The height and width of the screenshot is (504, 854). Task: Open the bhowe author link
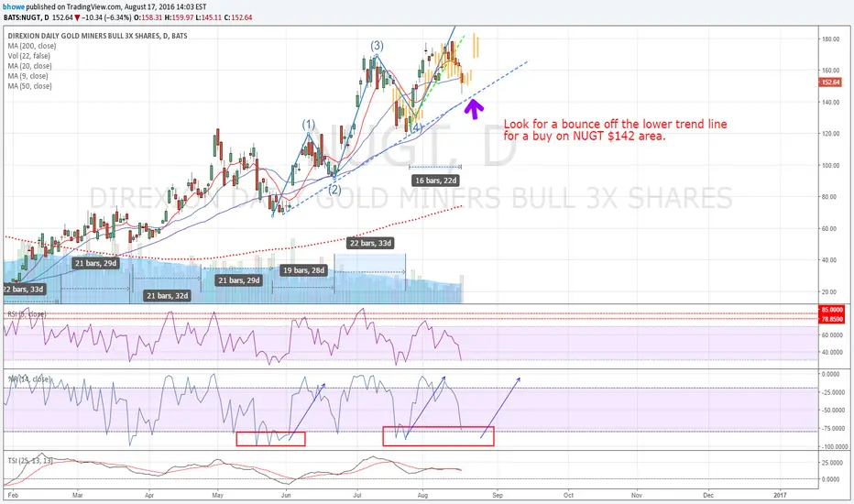click(x=14, y=7)
